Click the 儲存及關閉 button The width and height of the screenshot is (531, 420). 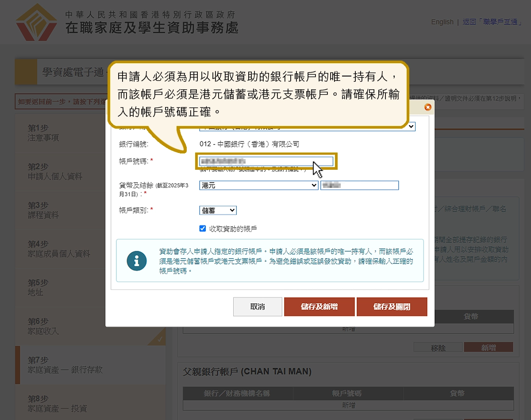click(x=392, y=306)
